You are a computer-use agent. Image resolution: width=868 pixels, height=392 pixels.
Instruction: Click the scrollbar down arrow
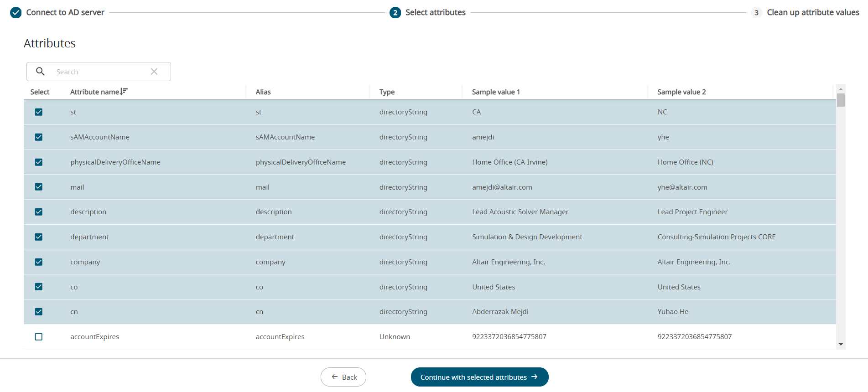(x=841, y=345)
